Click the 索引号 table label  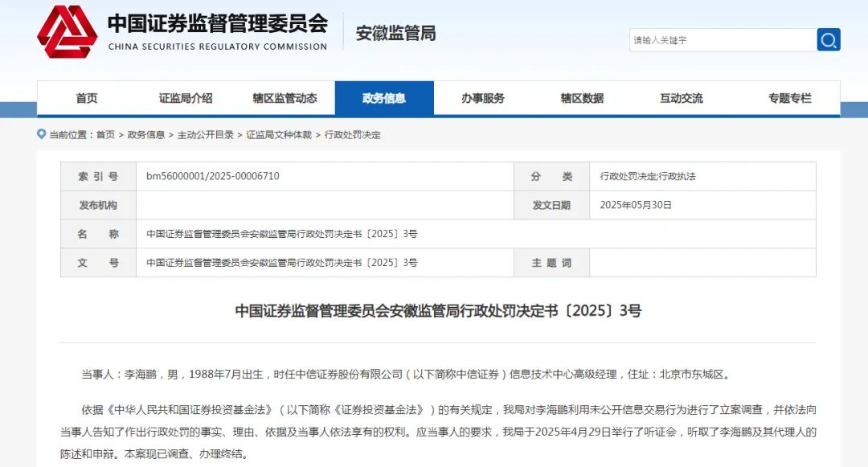coord(99,177)
